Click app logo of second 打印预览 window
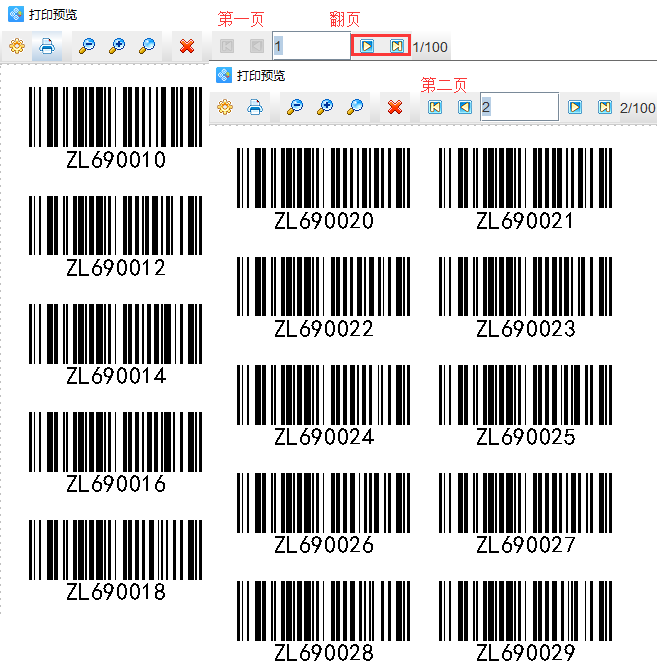This screenshot has width=657, height=668. coord(224,75)
